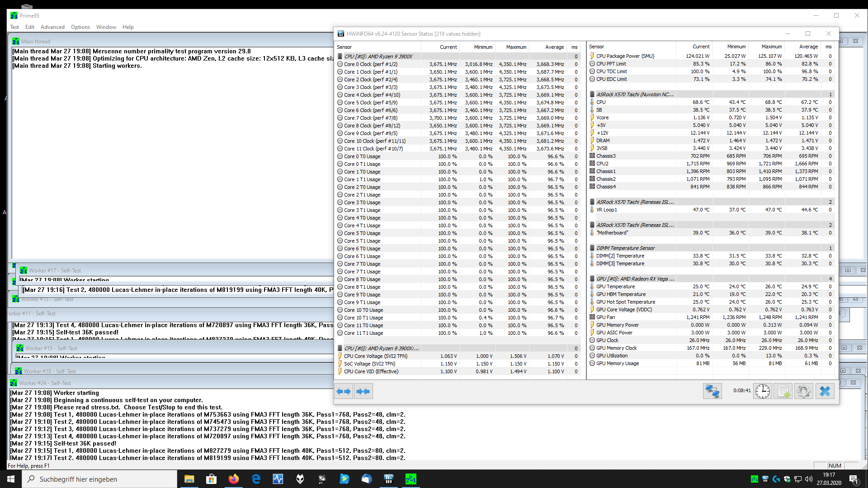Open HWiNFO sensor settings gear icon

click(x=803, y=391)
